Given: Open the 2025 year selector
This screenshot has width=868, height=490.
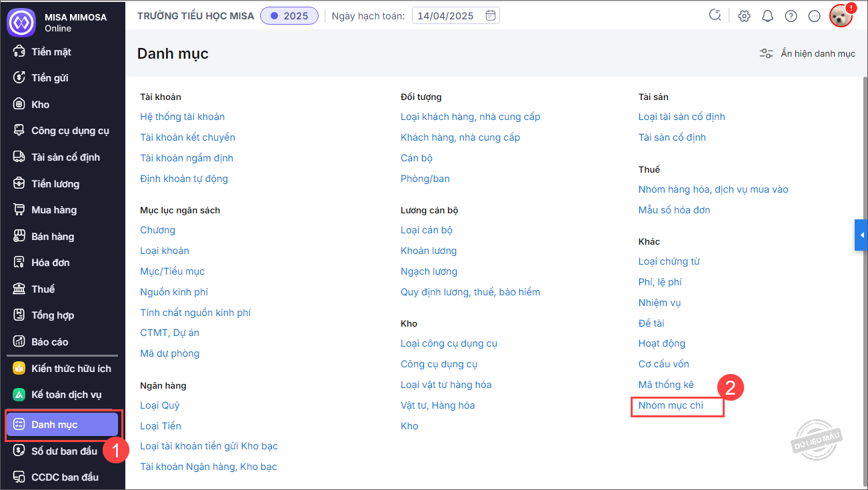Looking at the screenshot, I should pos(289,16).
